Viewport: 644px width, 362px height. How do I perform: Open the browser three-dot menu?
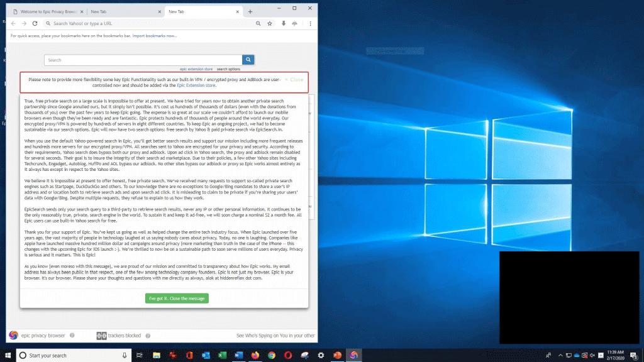click(x=310, y=23)
